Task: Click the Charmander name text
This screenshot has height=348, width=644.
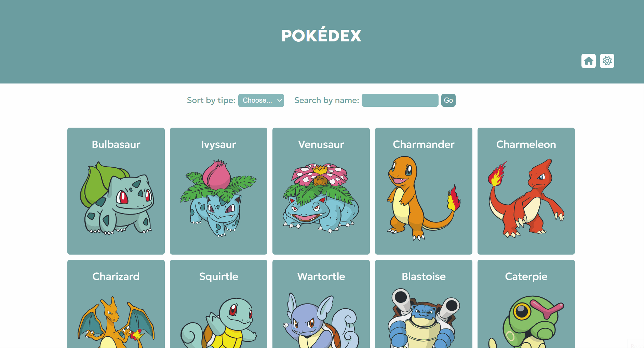Action: click(x=424, y=144)
